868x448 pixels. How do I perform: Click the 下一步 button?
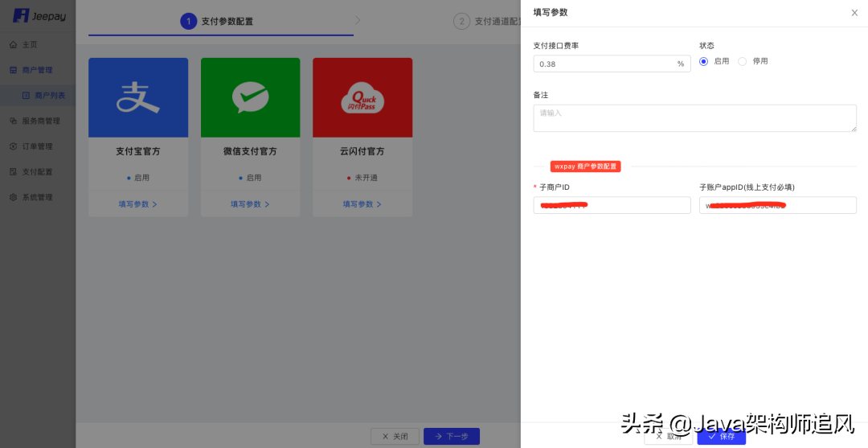(451, 437)
